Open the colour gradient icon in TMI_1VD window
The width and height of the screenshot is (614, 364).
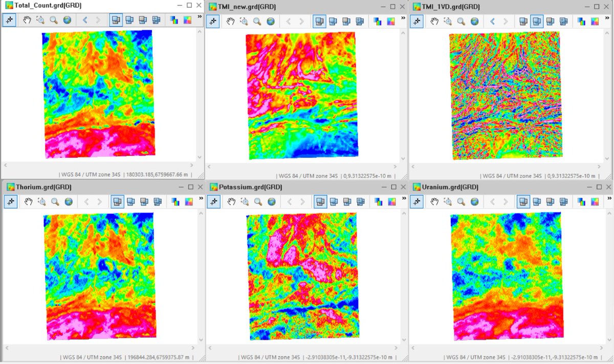(594, 21)
